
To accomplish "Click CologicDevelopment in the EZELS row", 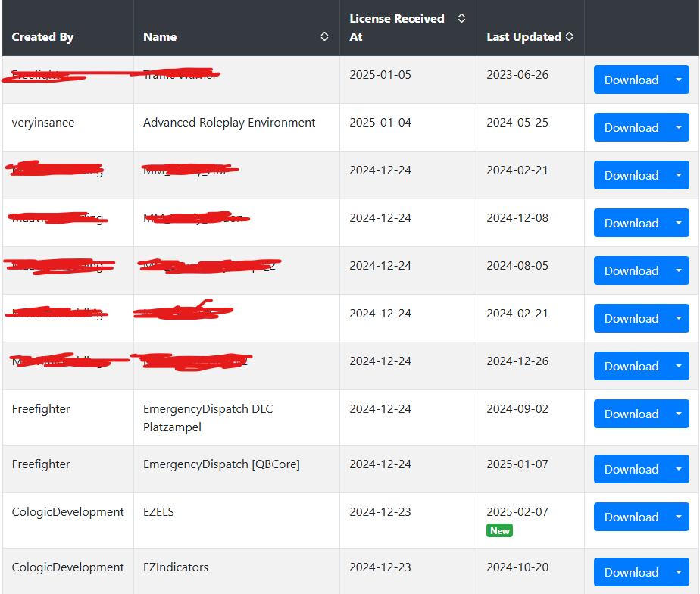I will pos(67,512).
